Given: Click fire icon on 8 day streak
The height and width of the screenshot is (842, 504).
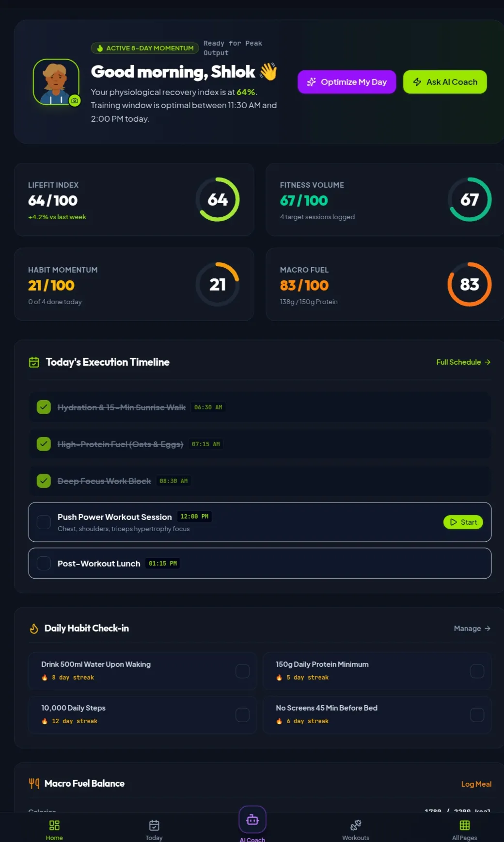Looking at the screenshot, I should click(45, 678).
